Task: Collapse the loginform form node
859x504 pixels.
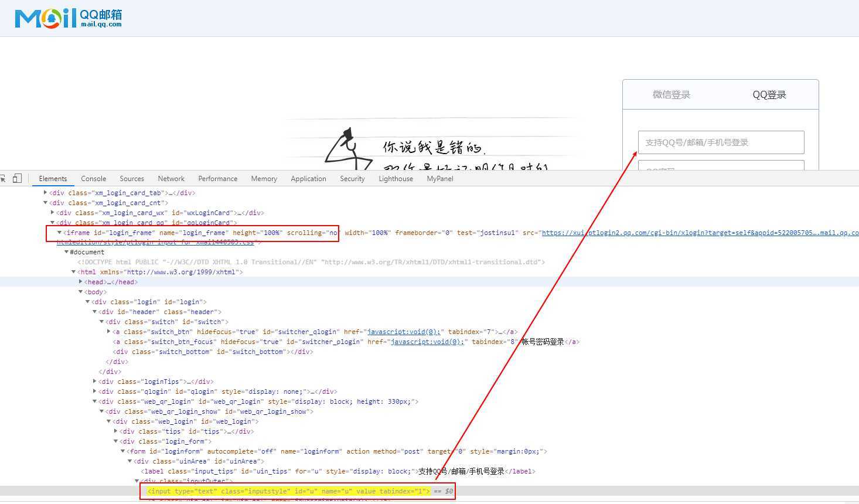Action: tap(123, 451)
